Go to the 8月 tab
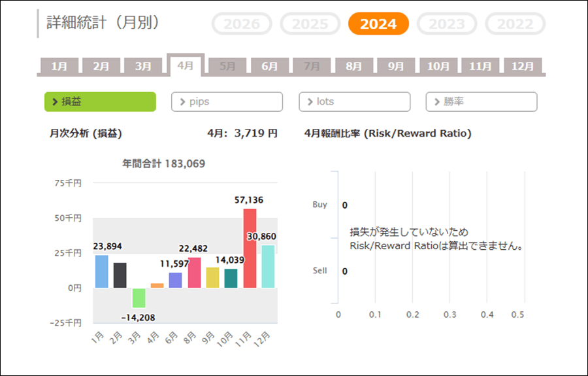 [354, 67]
